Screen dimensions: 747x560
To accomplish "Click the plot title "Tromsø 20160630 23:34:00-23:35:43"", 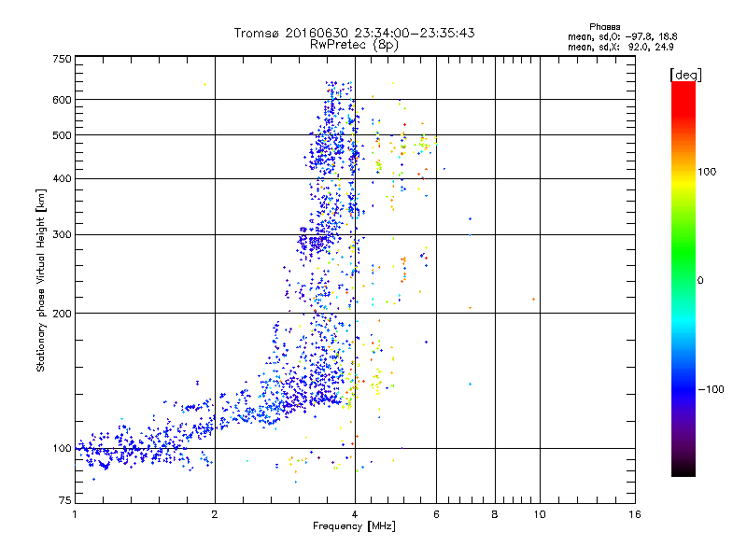I will click(x=354, y=33).
